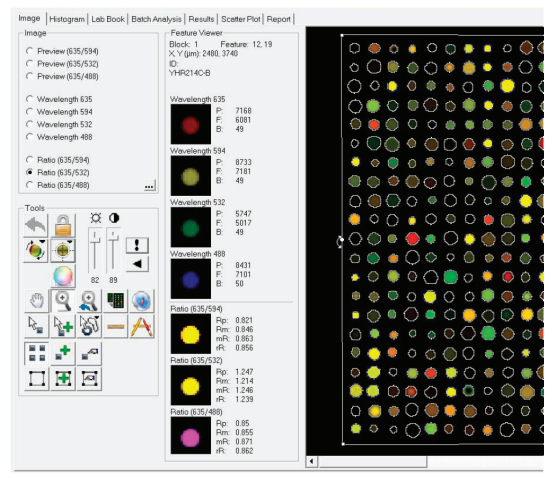This screenshot has width=557, height=478.
Task: Open crosshair tool dropdown arrow
Action: point(70,241)
